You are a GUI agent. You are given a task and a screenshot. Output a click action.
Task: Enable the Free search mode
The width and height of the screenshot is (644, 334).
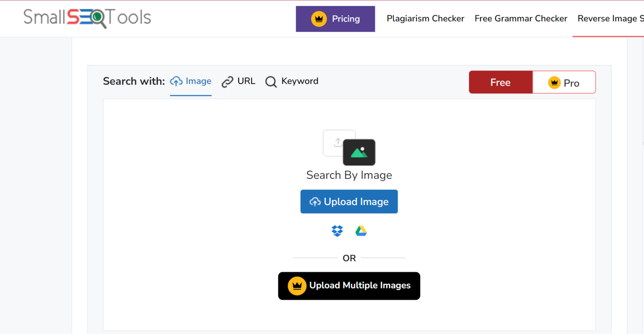tap(501, 82)
